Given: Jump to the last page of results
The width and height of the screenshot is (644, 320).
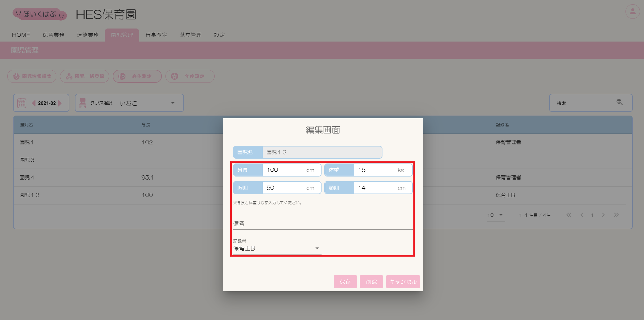Looking at the screenshot, I should (616, 215).
